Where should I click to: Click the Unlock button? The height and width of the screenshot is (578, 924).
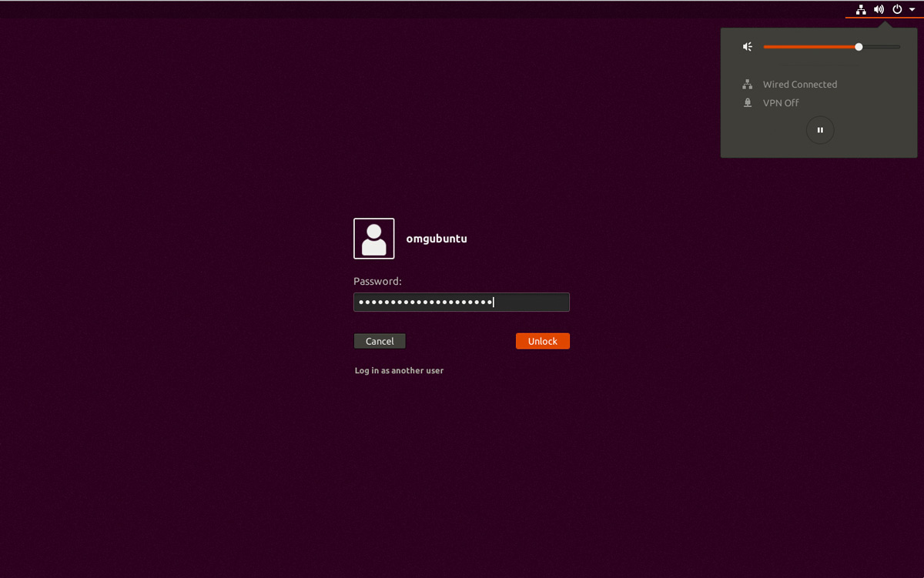pos(542,341)
